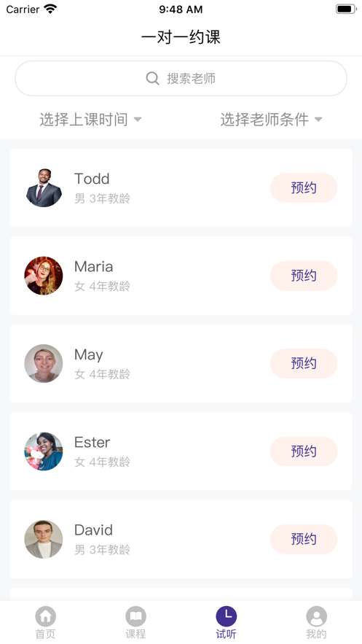Select the 试听 clock icon tab
This screenshot has width=362, height=644.
[227, 616]
